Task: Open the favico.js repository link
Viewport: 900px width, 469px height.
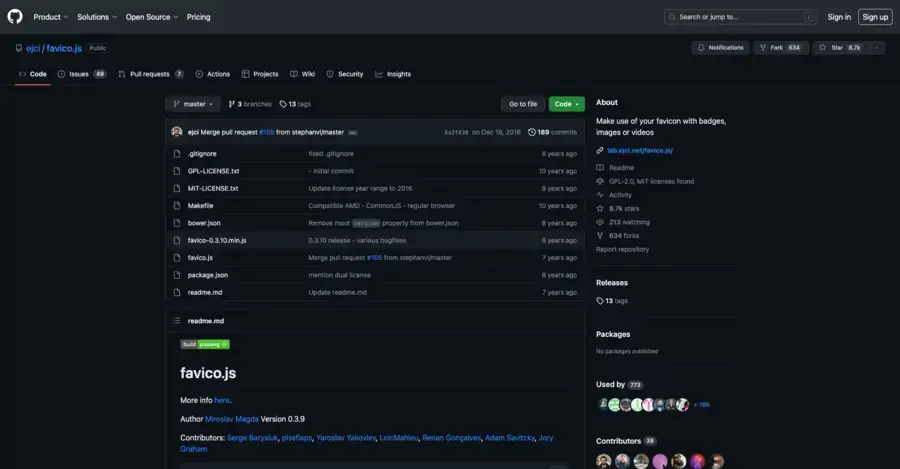Action: pyautogui.click(x=64, y=48)
